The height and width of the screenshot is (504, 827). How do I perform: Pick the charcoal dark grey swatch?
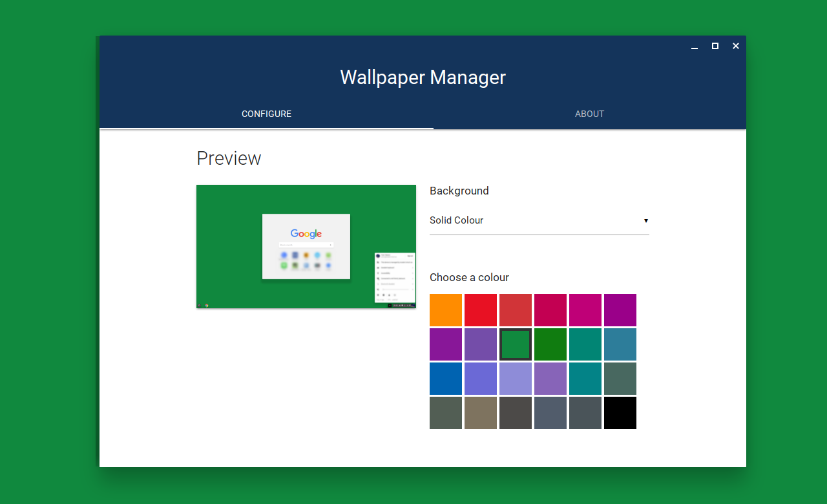pos(516,413)
